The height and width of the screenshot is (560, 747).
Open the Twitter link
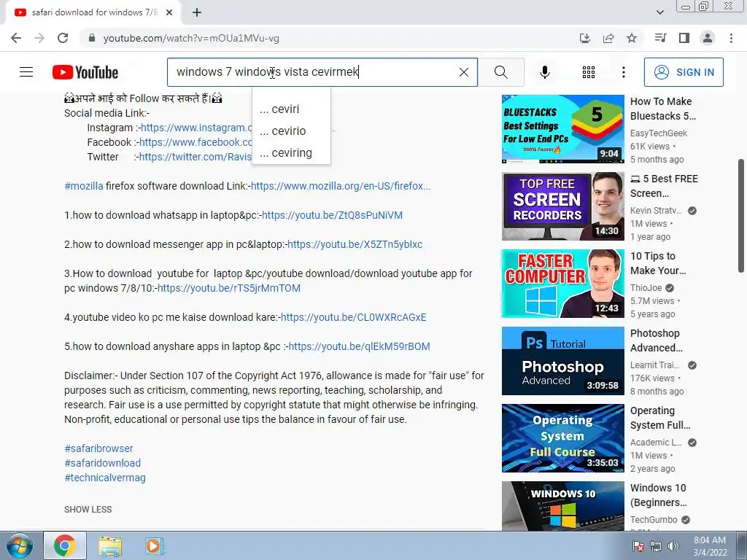(195, 157)
